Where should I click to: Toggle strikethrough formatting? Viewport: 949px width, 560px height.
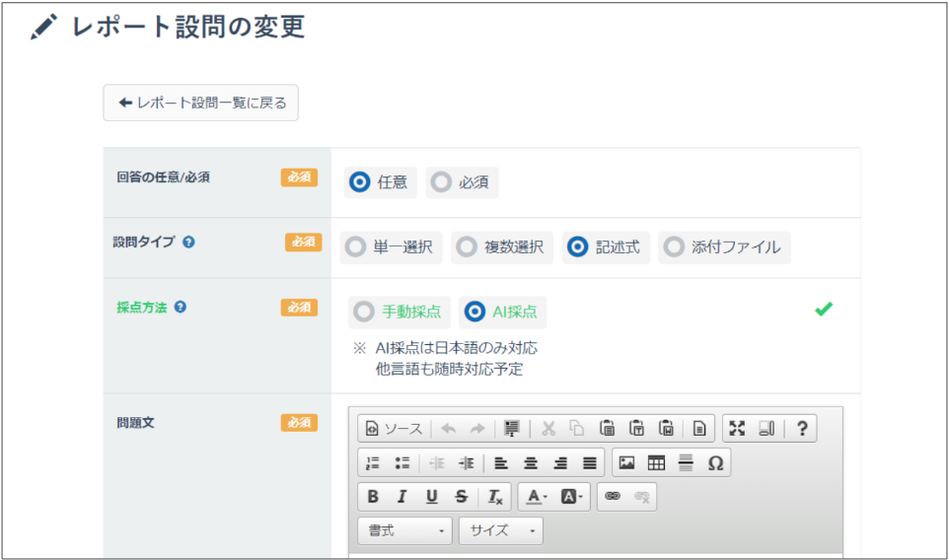pos(462,497)
